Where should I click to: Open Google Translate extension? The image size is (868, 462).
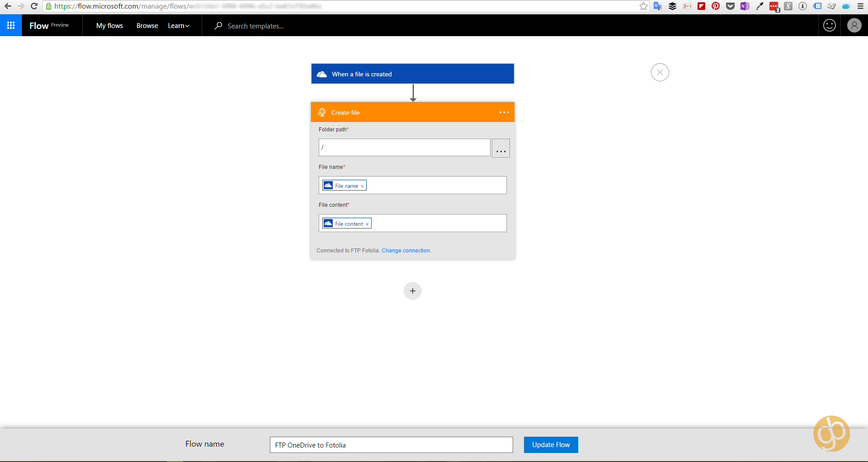[658, 6]
